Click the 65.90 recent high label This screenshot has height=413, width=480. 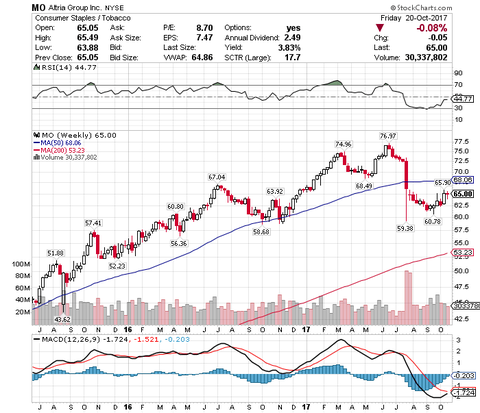(x=443, y=183)
